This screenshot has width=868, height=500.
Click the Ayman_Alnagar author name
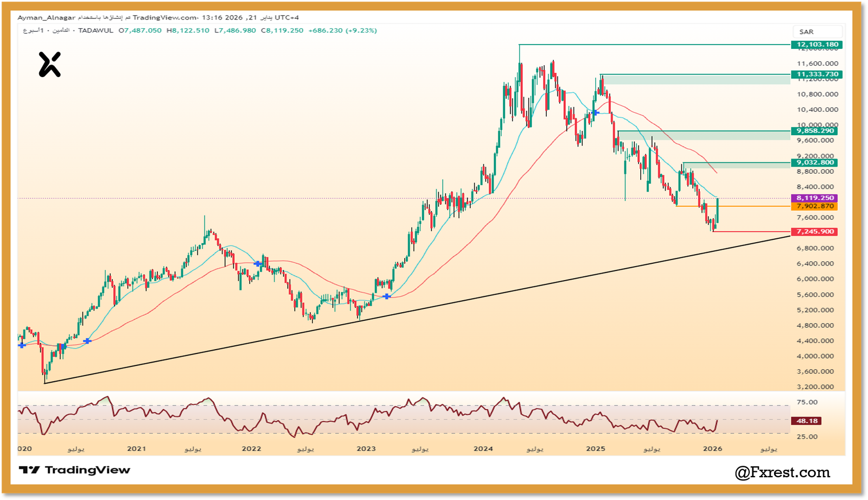point(46,17)
